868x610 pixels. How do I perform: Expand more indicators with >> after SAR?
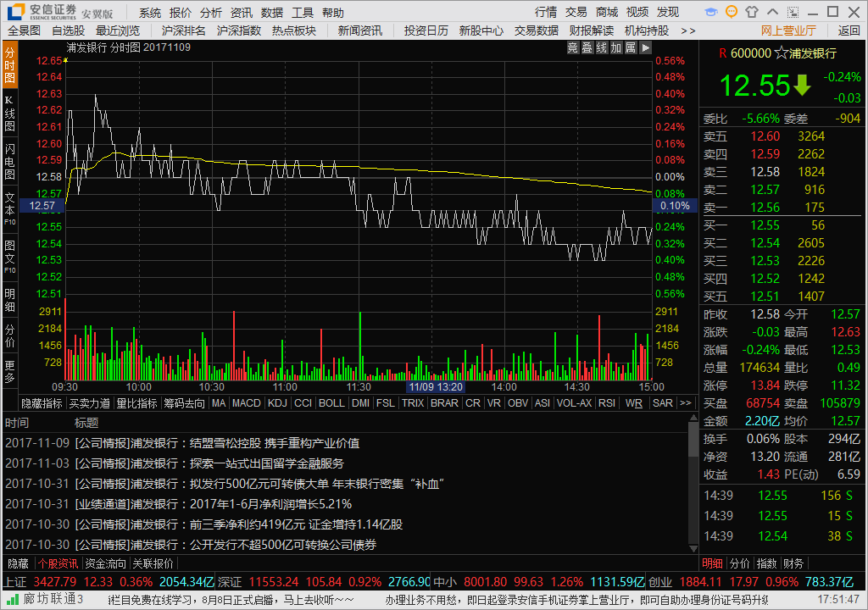pyautogui.click(x=685, y=403)
